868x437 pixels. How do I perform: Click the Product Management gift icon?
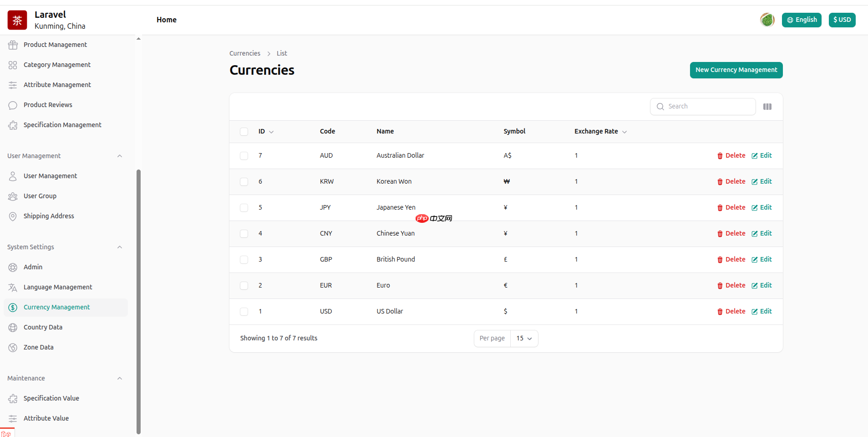coord(13,45)
